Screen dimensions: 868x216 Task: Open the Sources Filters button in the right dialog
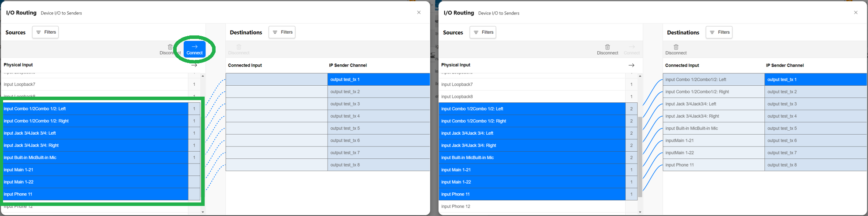[x=483, y=32]
